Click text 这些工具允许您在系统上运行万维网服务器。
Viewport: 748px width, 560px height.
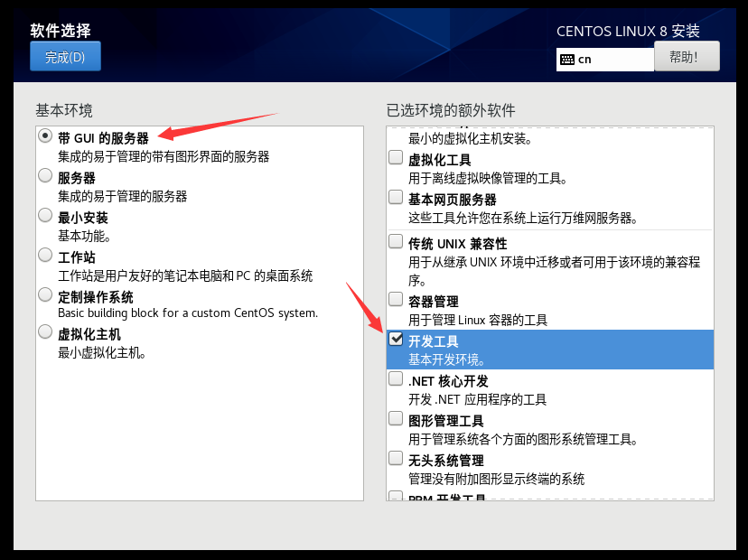click(x=523, y=218)
